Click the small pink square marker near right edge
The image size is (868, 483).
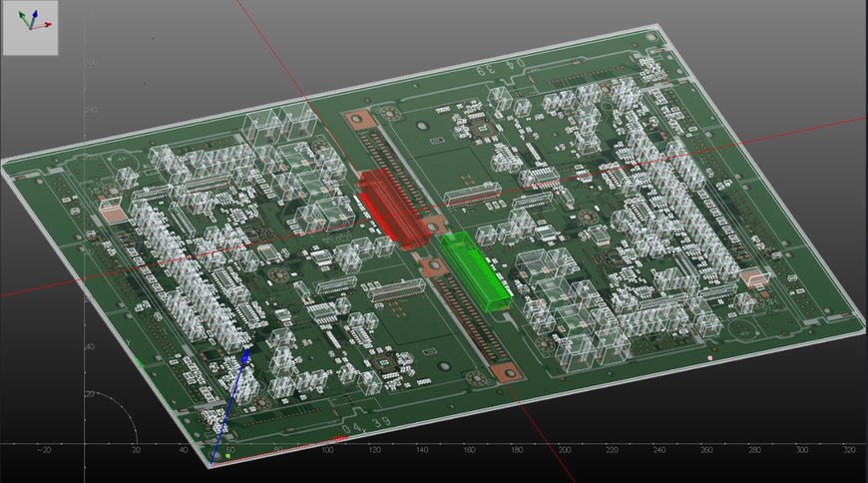[710, 358]
